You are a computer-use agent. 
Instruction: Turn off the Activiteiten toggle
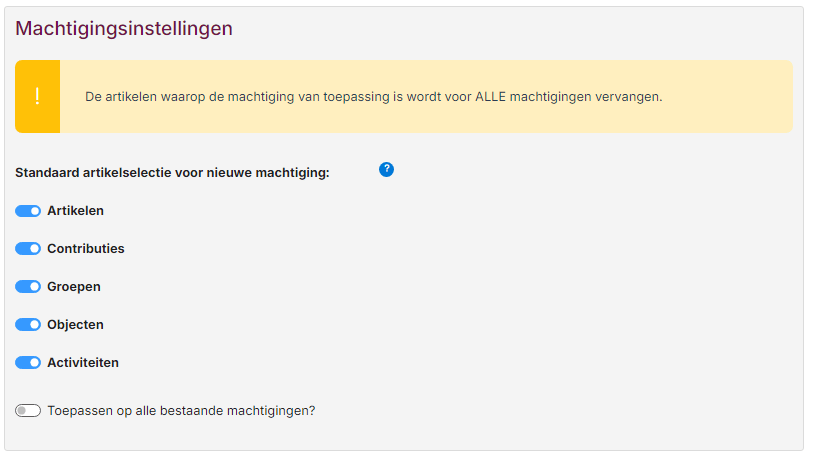pos(28,362)
